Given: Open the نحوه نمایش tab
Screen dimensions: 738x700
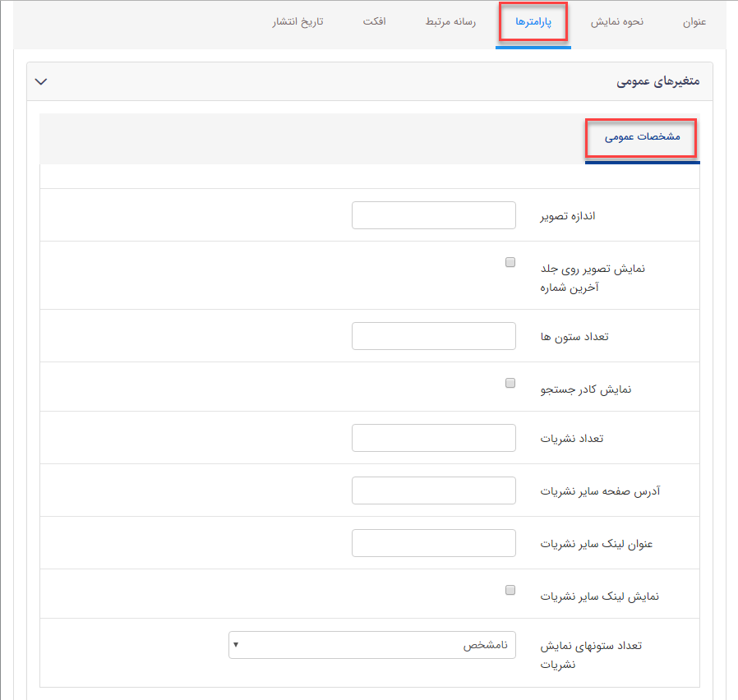Looking at the screenshot, I should (x=617, y=22).
